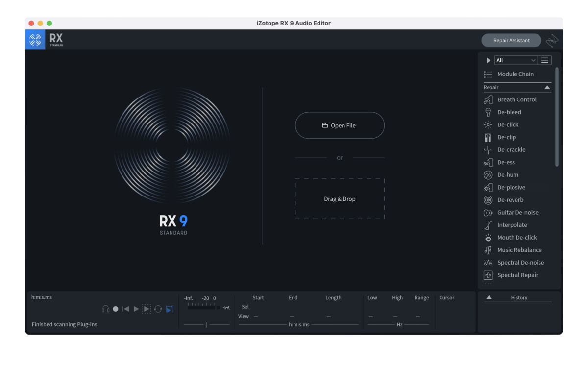Collapse the Repair section
The width and height of the screenshot is (588, 368).
pos(547,87)
